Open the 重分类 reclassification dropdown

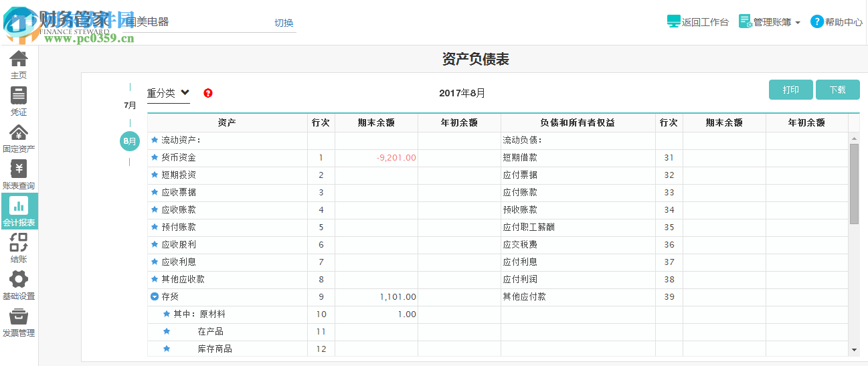(169, 93)
